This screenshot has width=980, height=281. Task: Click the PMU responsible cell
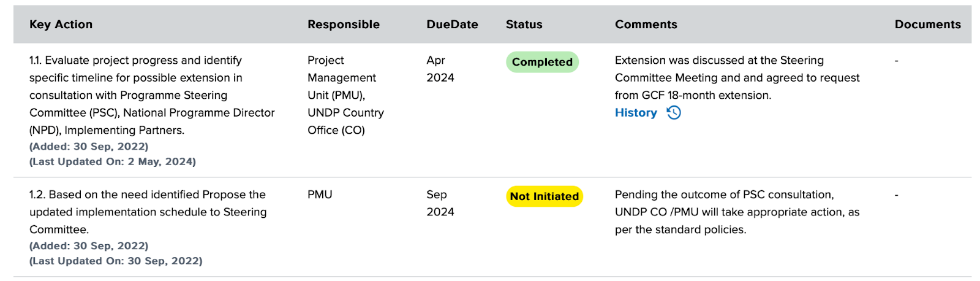[320, 194]
